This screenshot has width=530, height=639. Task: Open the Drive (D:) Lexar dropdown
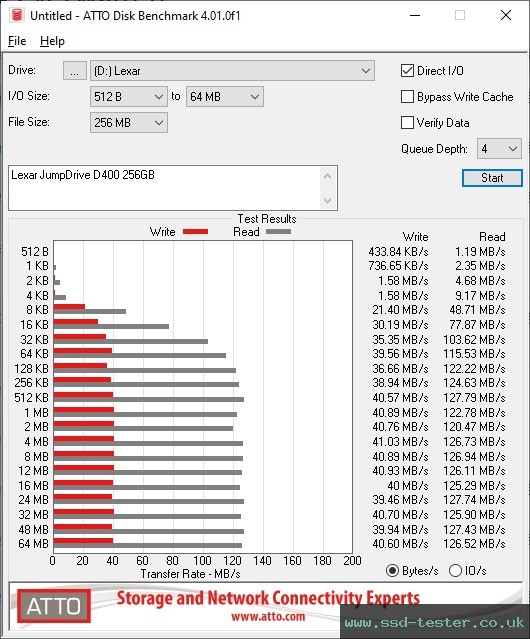tap(232, 71)
